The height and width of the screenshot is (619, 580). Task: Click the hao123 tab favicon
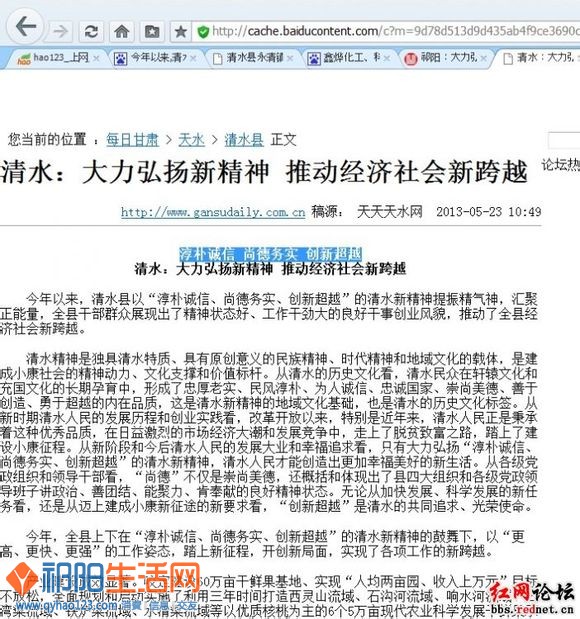click(x=24, y=60)
